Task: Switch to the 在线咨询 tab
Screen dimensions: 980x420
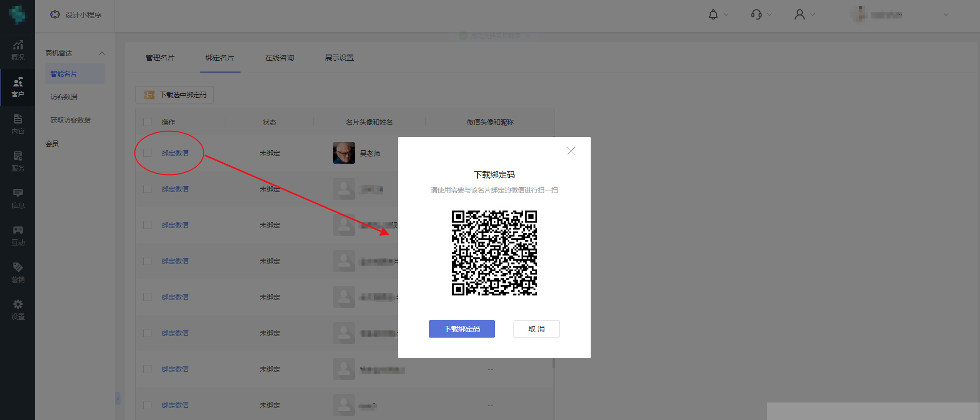Action: (280, 58)
